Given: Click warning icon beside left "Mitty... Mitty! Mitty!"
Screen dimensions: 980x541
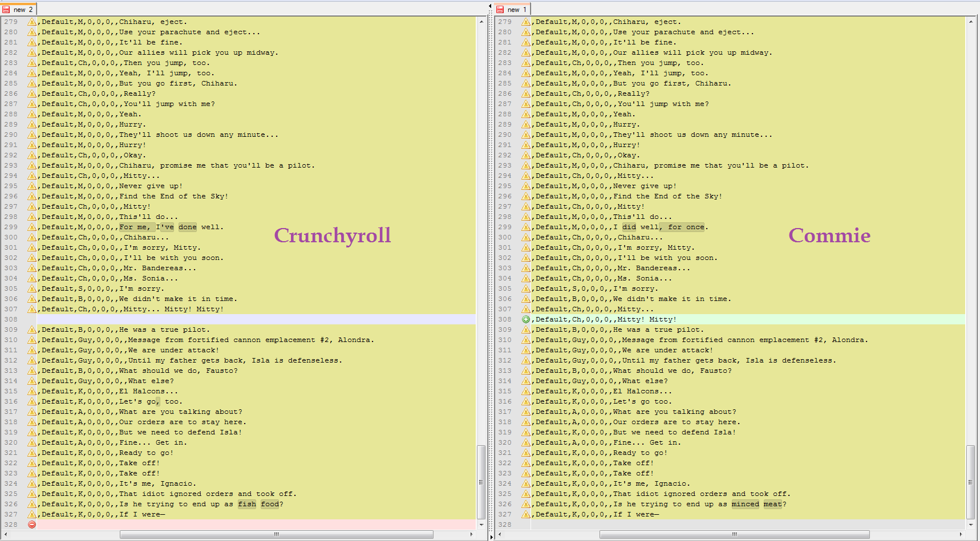Looking at the screenshot, I should pyautogui.click(x=32, y=309).
